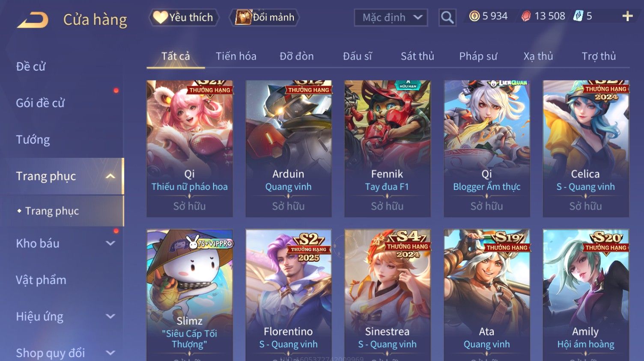Switch to the Tiến hóa tab
This screenshot has height=361, width=644.
236,56
